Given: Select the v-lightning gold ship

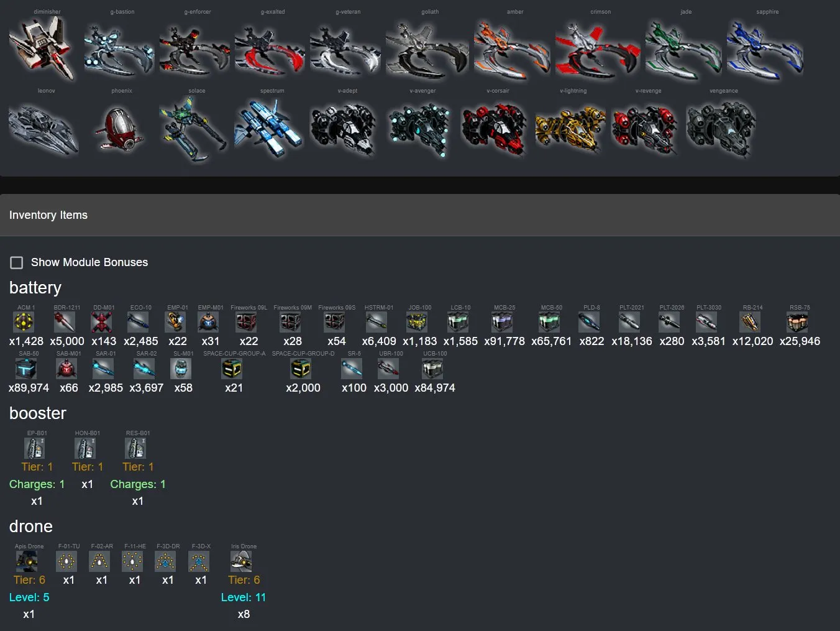Looking at the screenshot, I should point(570,129).
